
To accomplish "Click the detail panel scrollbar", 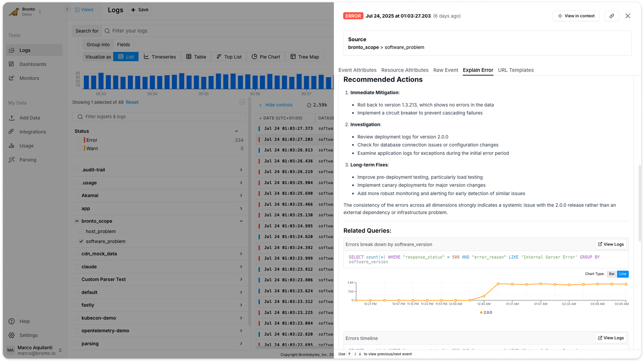I will [x=640, y=203].
